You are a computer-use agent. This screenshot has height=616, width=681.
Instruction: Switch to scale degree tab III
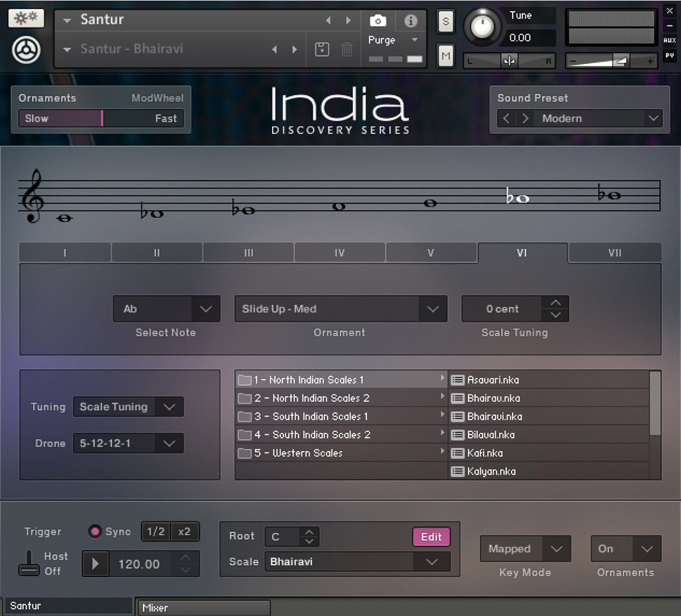tap(248, 253)
